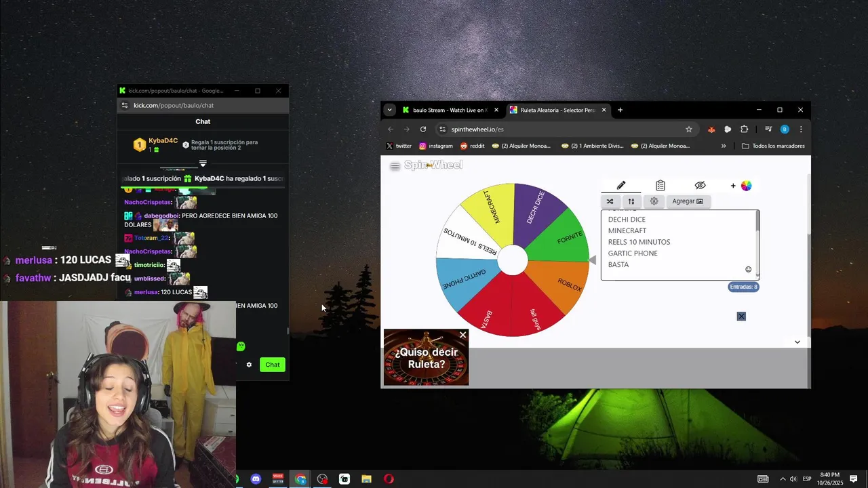Close the Ruleta Aleatoria tab

[x=603, y=110]
